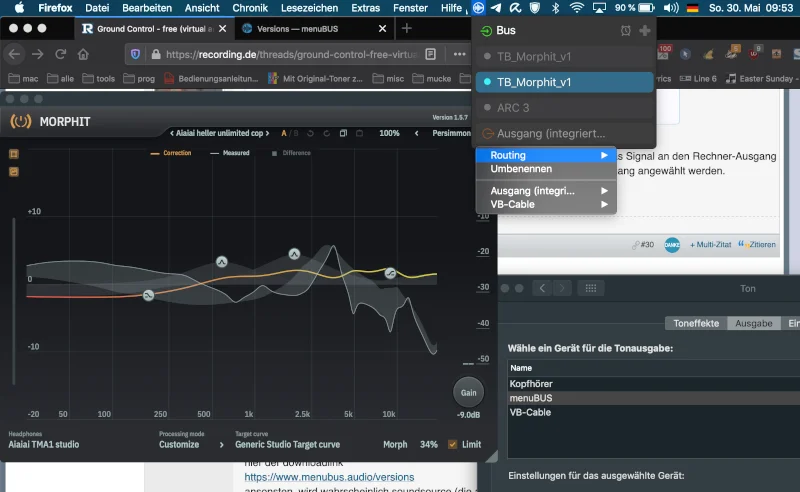Click the 100% correction amount value

point(389,133)
